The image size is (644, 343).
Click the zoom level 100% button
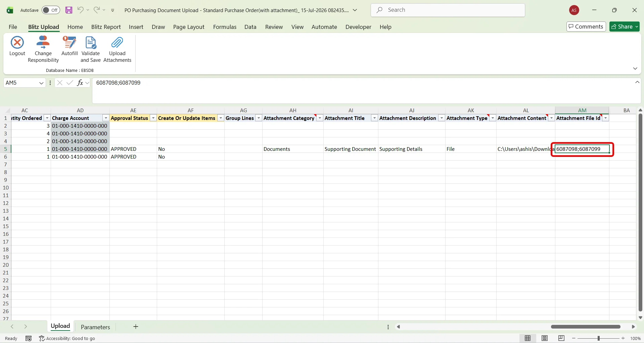pos(636,338)
